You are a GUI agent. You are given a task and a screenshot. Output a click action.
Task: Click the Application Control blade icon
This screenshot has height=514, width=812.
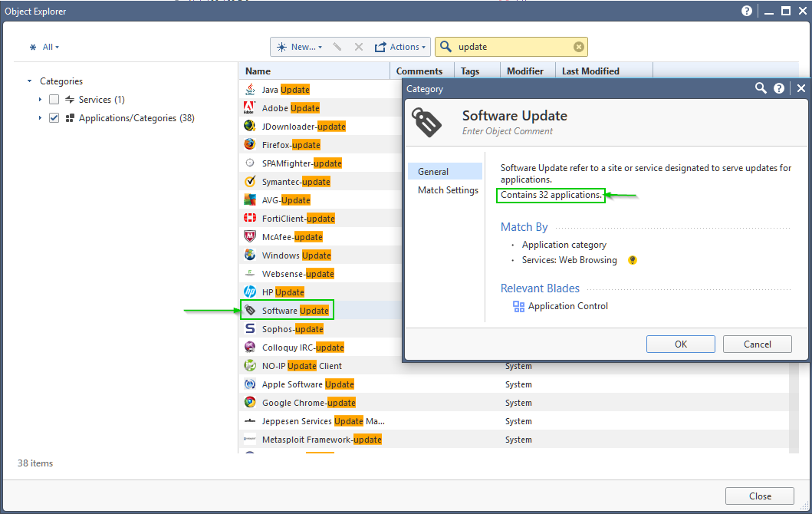(x=518, y=306)
